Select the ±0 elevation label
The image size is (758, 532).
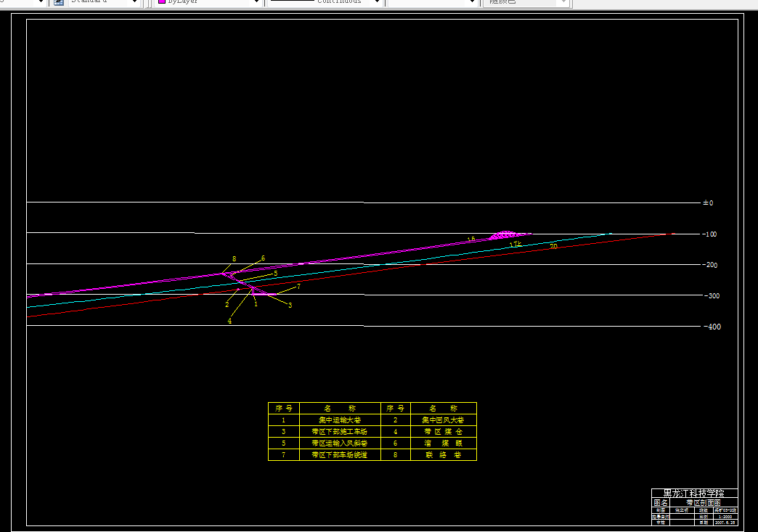point(708,203)
